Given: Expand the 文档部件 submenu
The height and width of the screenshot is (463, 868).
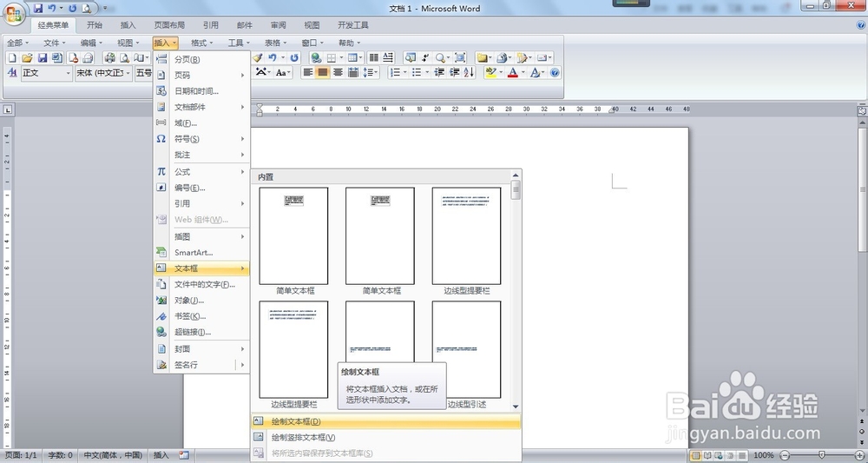Looking at the screenshot, I should (201, 107).
